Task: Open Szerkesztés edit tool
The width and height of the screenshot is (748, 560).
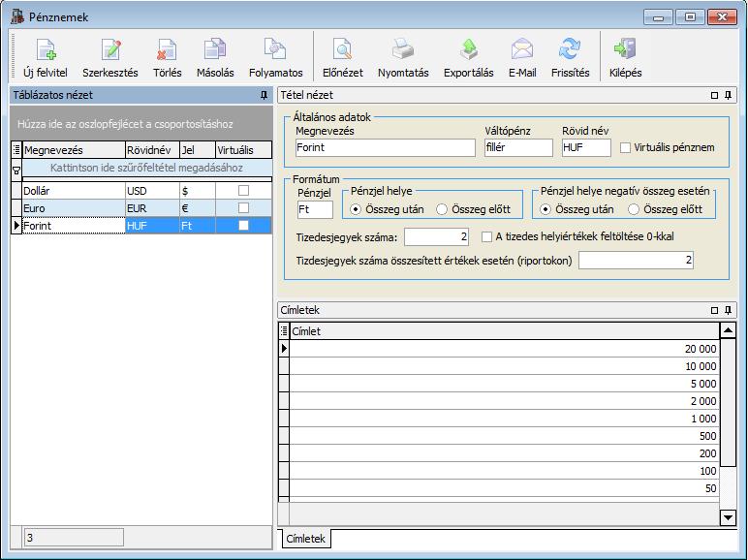Action: click(x=110, y=49)
